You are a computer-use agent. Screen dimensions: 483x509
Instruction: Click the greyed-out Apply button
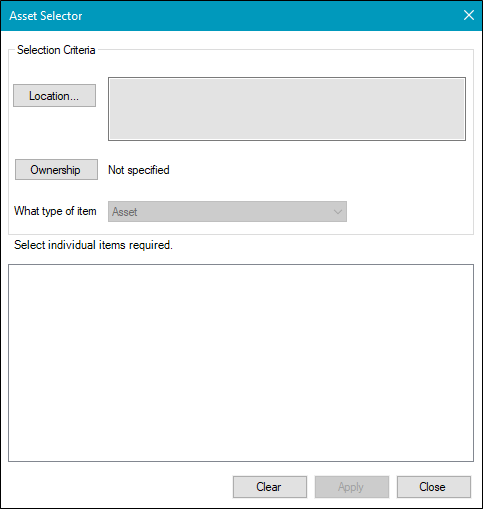point(352,487)
